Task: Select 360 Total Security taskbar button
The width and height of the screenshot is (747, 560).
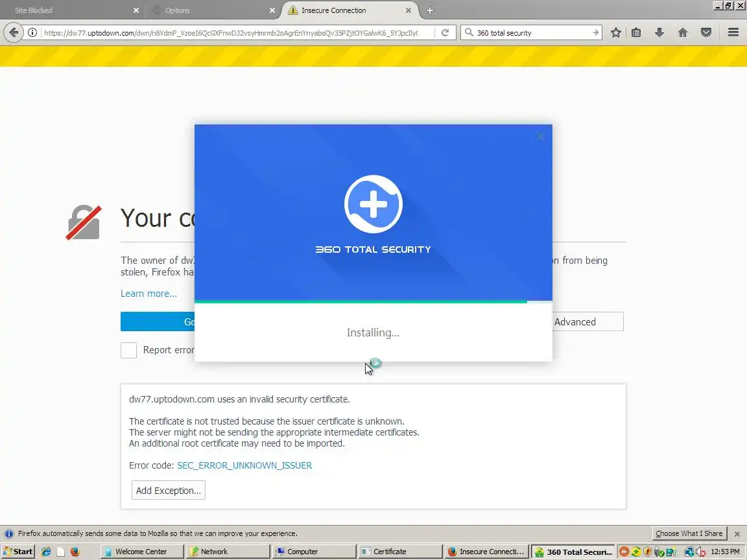Action: point(573,552)
